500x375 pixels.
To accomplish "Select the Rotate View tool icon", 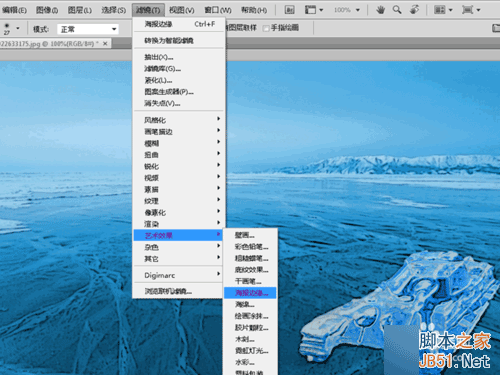I will pyautogui.click(x=414, y=10).
